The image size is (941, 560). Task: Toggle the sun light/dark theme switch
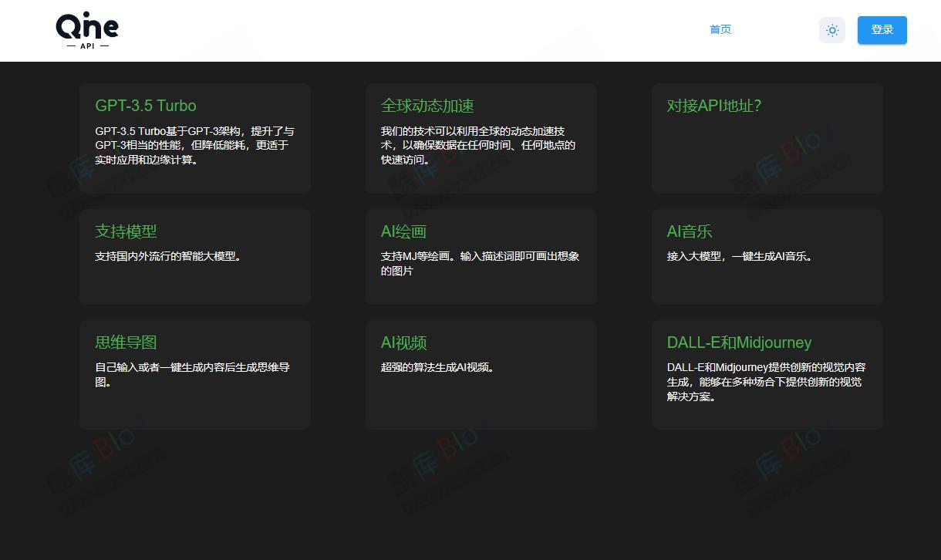(x=832, y=30)
